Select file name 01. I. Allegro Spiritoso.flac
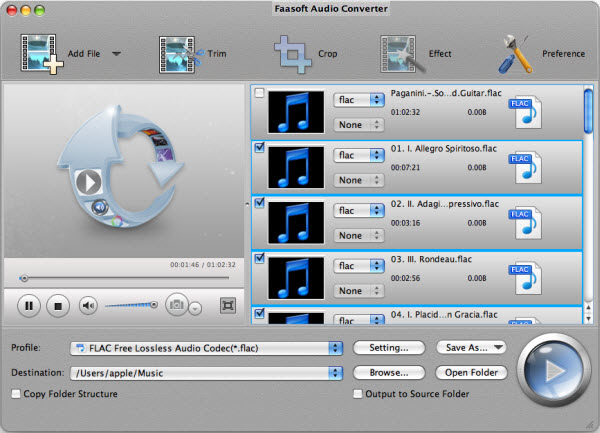 click(x=443, y=148)
